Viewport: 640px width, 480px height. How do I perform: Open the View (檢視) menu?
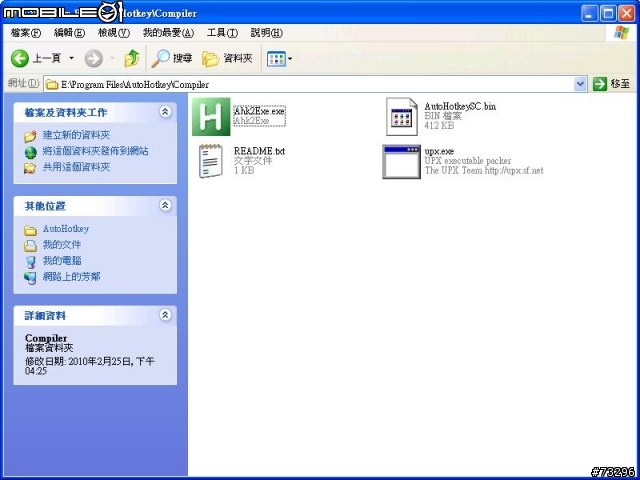114,33
